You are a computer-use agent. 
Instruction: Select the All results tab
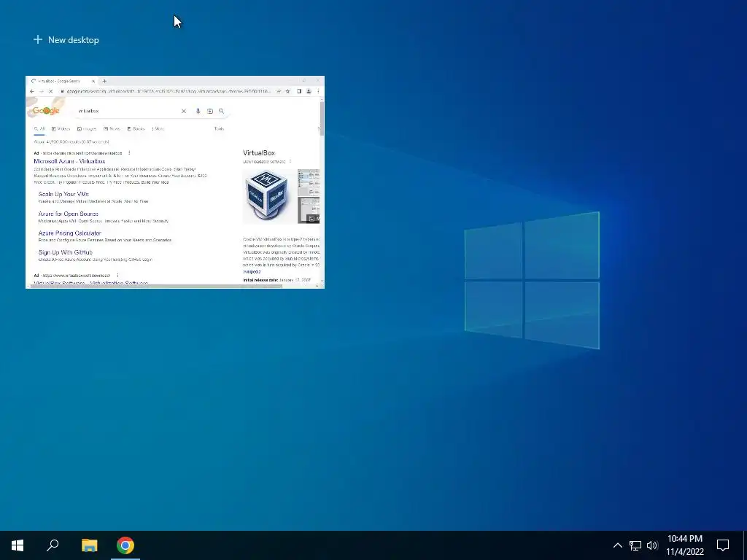point(39,129)
